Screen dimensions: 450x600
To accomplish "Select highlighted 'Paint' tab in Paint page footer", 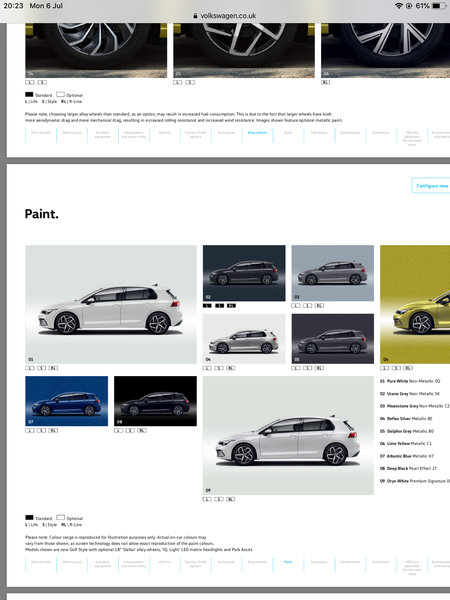I will pyautogui.click(x=288, y=562).
